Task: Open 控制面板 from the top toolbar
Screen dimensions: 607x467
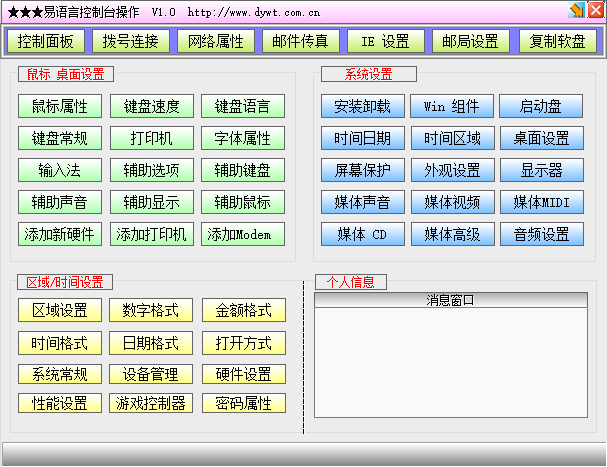Action: coord(46,42)
